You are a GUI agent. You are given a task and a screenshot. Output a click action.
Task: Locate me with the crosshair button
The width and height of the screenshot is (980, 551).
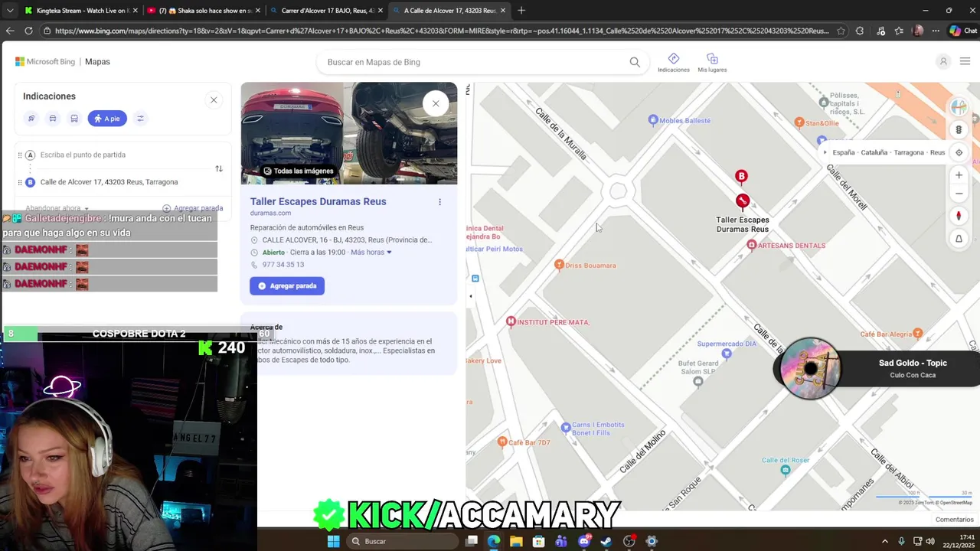click(x=959, y=152)
